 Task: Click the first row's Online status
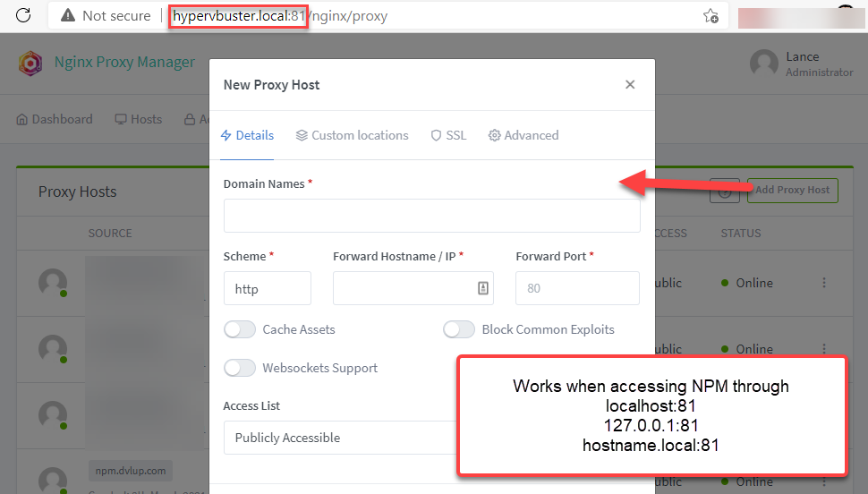(x=747, y=283)
